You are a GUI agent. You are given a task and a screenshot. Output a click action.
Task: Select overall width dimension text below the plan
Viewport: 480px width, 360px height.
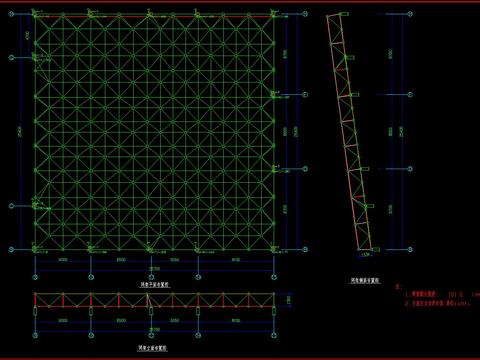pyautogui.click(x=155, y=268)
